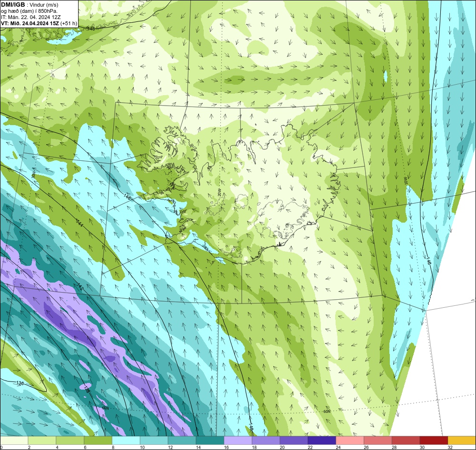The height and width of the screenshot is (450, 476).
Task: Click the legend tick label 32
Action: 450,447
